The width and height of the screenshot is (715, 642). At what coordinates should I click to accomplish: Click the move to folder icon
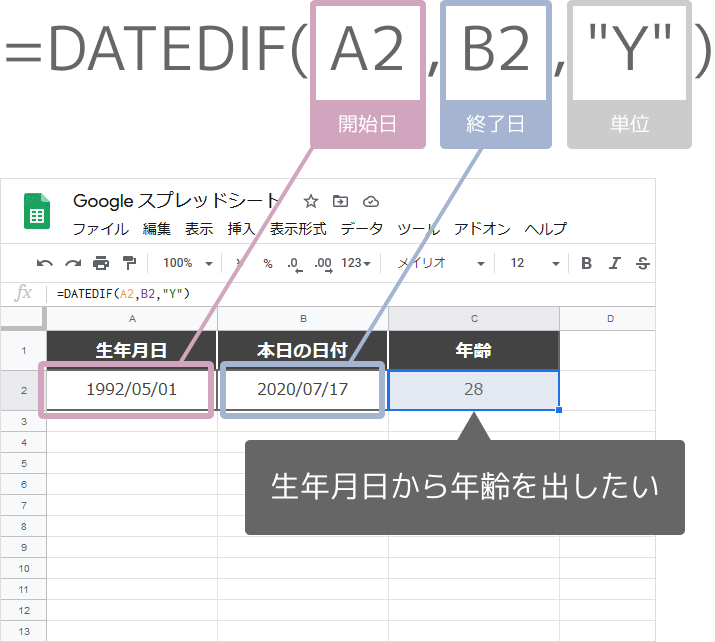[x=340, y=201]
